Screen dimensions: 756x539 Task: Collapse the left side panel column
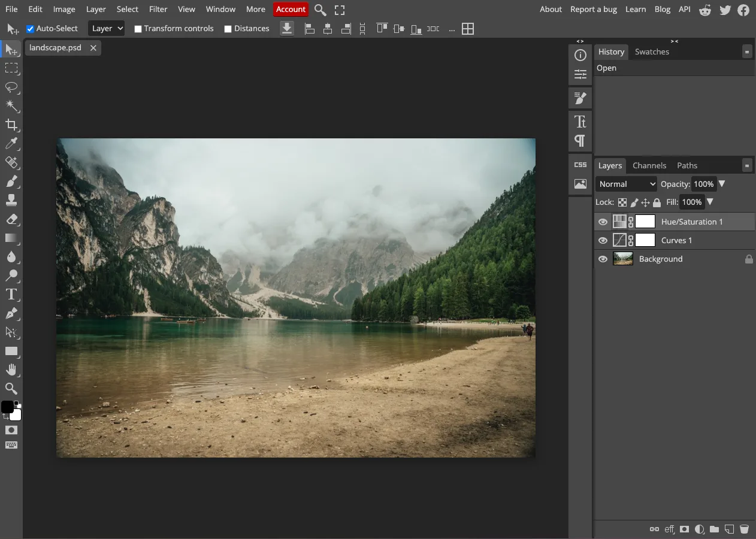[x=580, y=41]
